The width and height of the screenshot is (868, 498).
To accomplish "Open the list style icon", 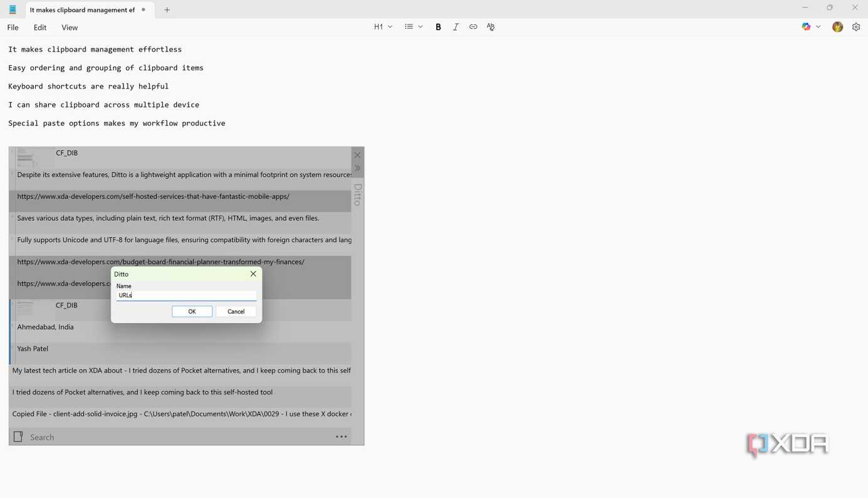I will click(409, 27).
